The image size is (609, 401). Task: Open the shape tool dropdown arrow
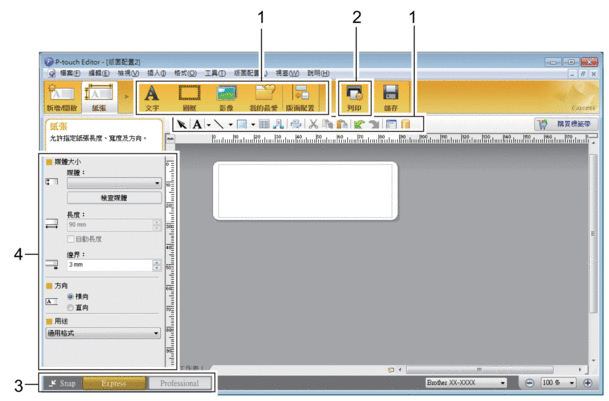(x=253, y=125)
